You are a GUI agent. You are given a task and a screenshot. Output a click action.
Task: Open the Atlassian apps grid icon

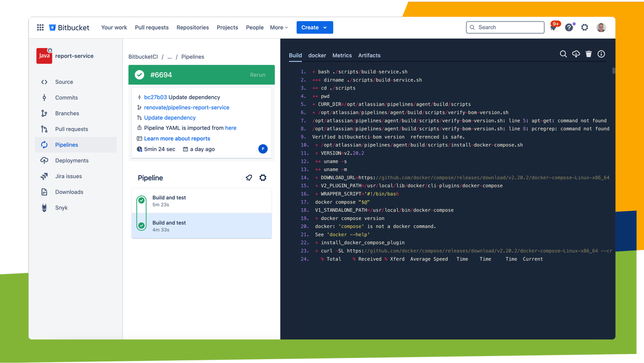[x=40, y=27]
